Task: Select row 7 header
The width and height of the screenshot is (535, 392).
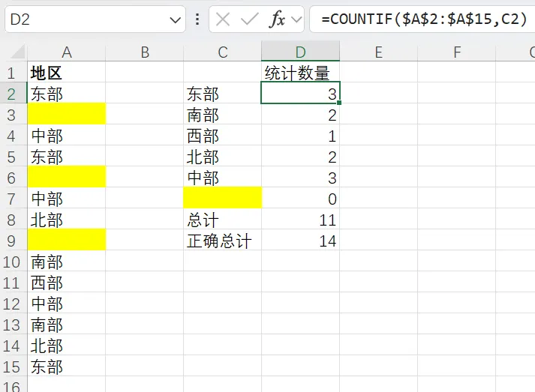Action: coord(14,199)
